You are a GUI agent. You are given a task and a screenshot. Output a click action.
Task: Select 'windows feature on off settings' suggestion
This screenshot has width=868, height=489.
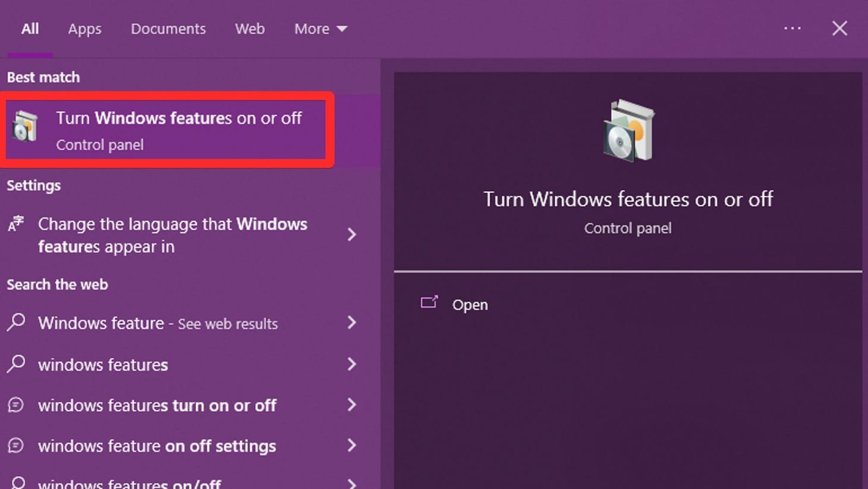(156, 446)
